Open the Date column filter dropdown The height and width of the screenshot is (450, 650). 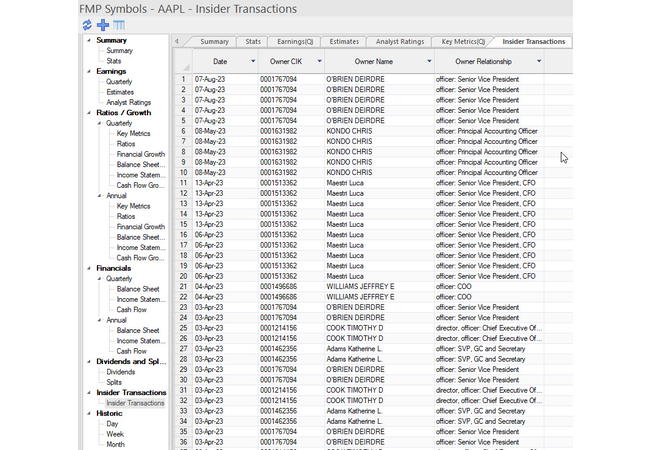point(253,61)
